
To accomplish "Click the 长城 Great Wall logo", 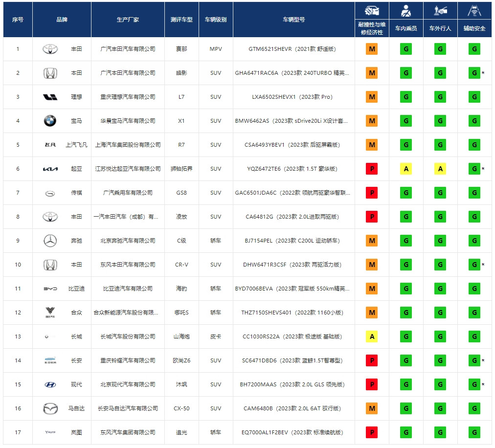I will [x=47, y=336].
